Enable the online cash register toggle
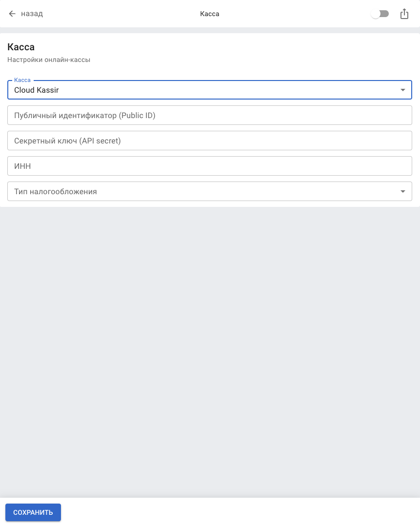Screen dimensions: 420x527 [x=380, y=14]
